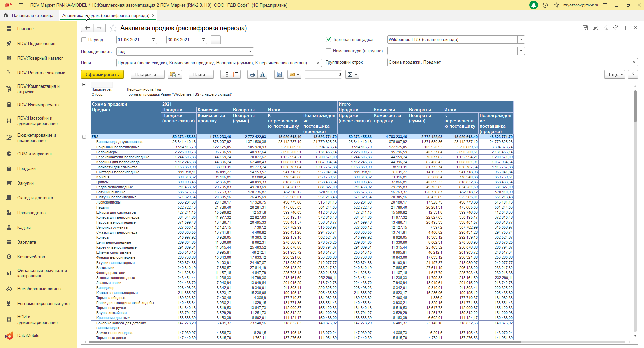Screen dimensions: 644x348
Task: Click the Сформировать button
Action: (102, 74)
